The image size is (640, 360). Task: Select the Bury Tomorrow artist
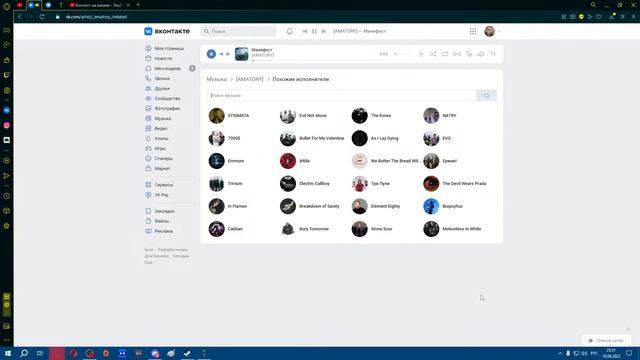[x=304, y=229]
